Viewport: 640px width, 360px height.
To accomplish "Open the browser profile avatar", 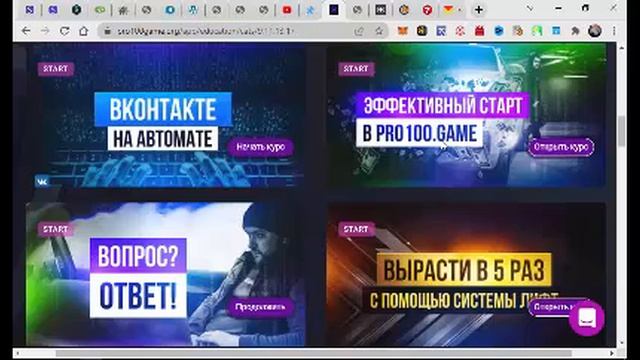I will tap(595, 31).
